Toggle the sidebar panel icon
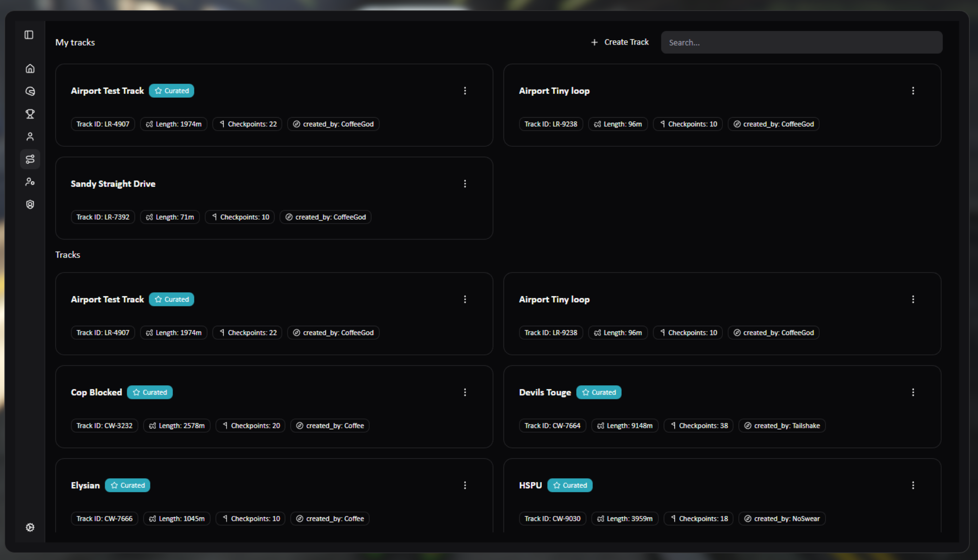 coord(29,35)
